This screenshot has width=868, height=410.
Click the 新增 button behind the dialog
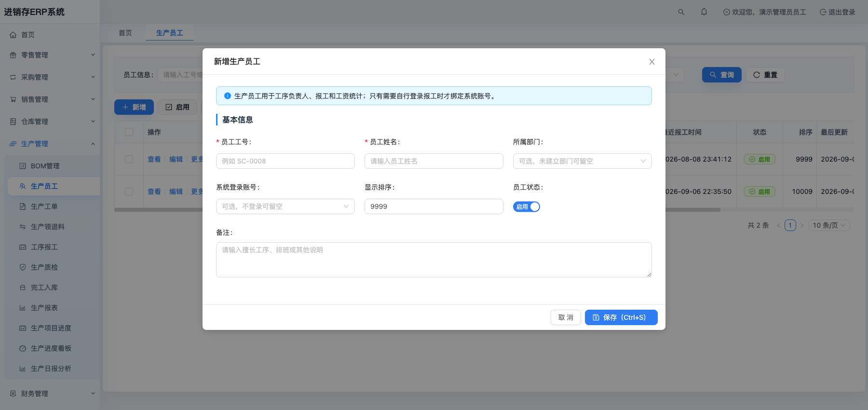(134, 107)
